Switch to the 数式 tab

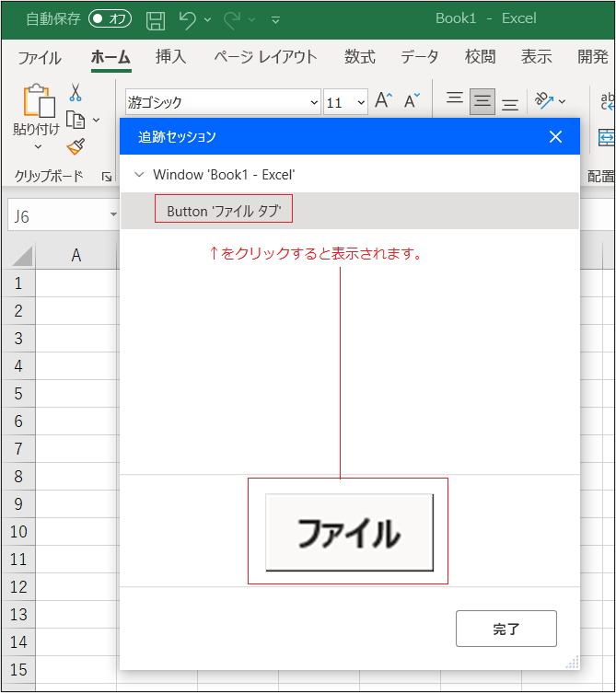[x=359, y=56]
